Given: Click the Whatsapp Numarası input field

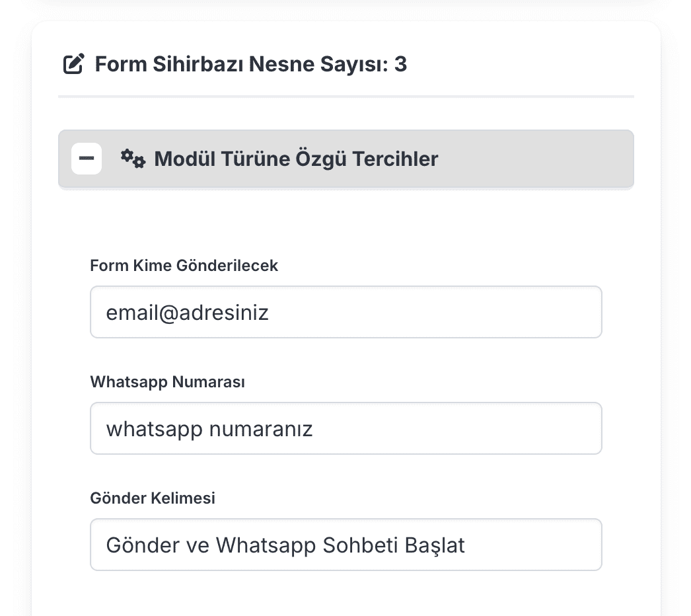Looking at the screenshot, I should [x=345, y=428].
